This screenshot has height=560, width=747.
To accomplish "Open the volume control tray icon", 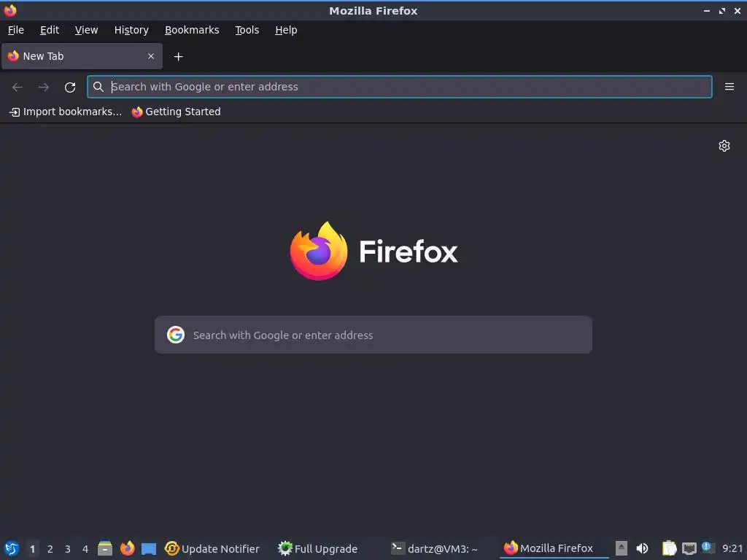I will pyautogui.click(x=642, y=548).
